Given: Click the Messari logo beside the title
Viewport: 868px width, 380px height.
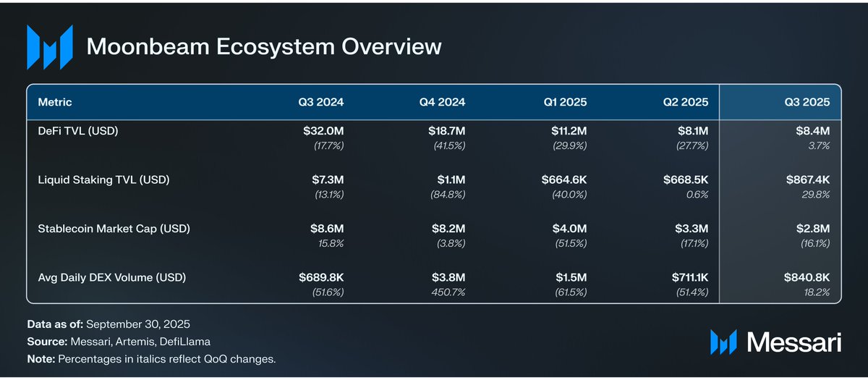Looking at the screenshot, I should click(x=50, y=47).
